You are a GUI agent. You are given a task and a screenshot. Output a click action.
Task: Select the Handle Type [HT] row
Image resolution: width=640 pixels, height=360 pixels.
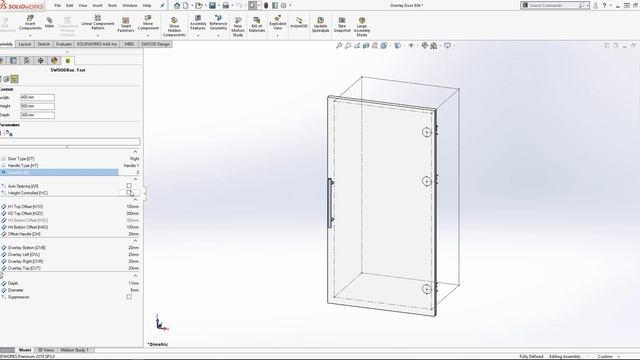[x=70, y=165]
